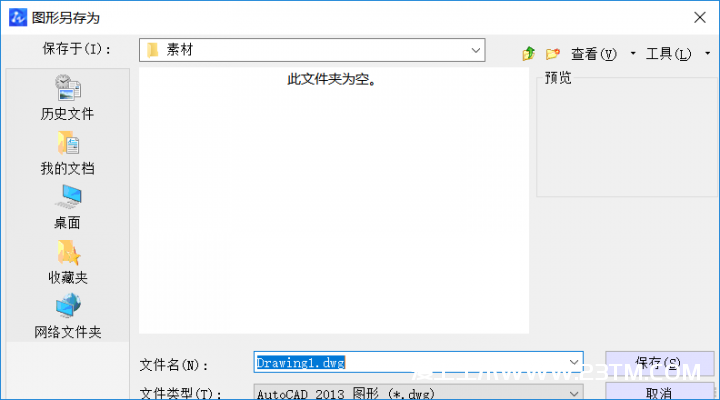Close the 图形另存为 dialog
Screen dimensions: 720x400
[x=696, y=17]
